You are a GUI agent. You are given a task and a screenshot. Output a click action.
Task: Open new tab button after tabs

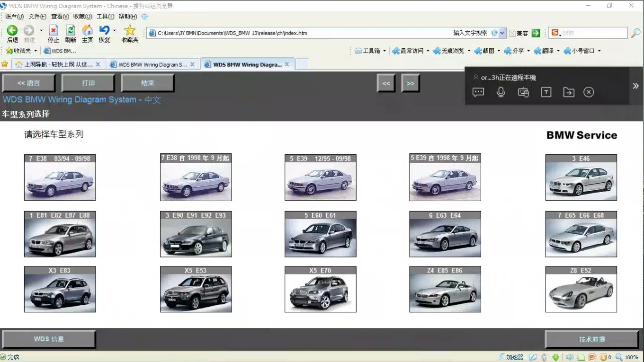[302, 64]
